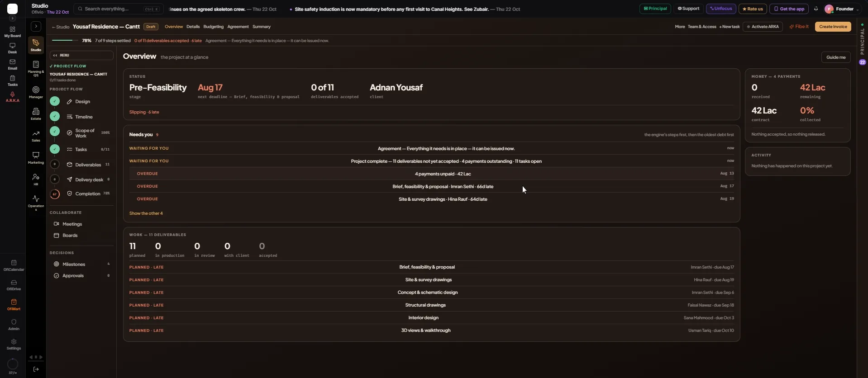Screen dimensions: 868x378
Task: Open Boards under Collaborate
Action: [70, 236]
